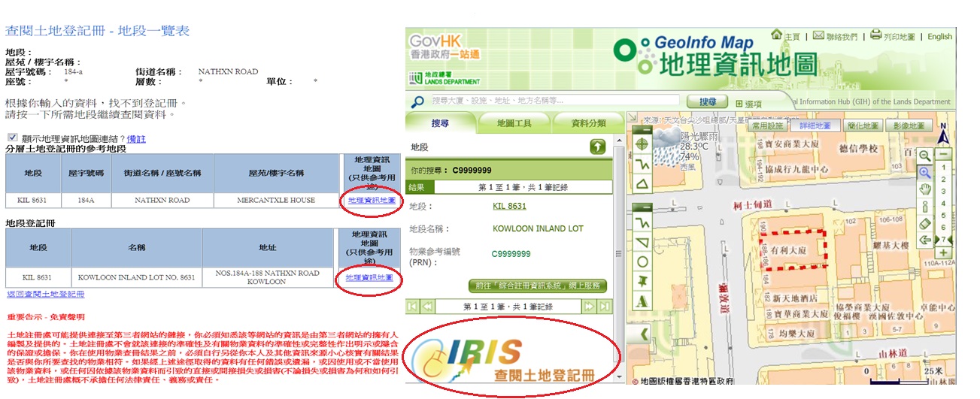Open KIL 8631 lot link
This screenshot has height=399, width=980.
(509, 206)
